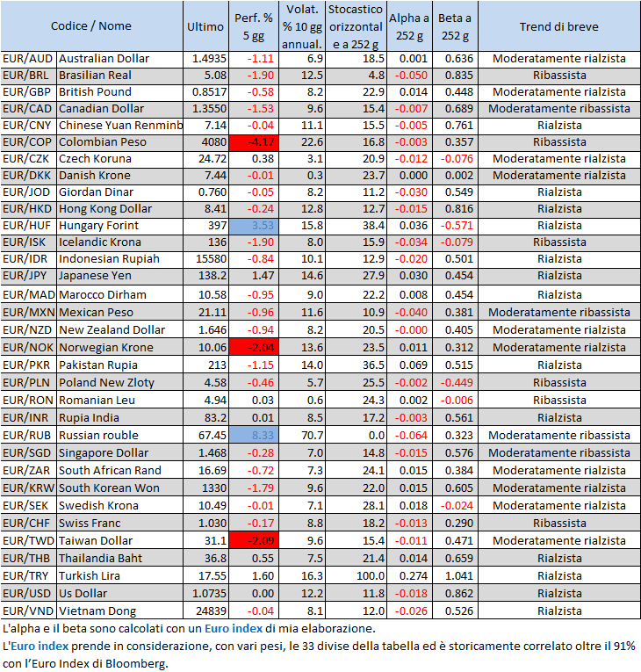Viewport: 641px width, 672px height.
Task: Select the 'South Korean Won' cell
Action: coord(120,488)
